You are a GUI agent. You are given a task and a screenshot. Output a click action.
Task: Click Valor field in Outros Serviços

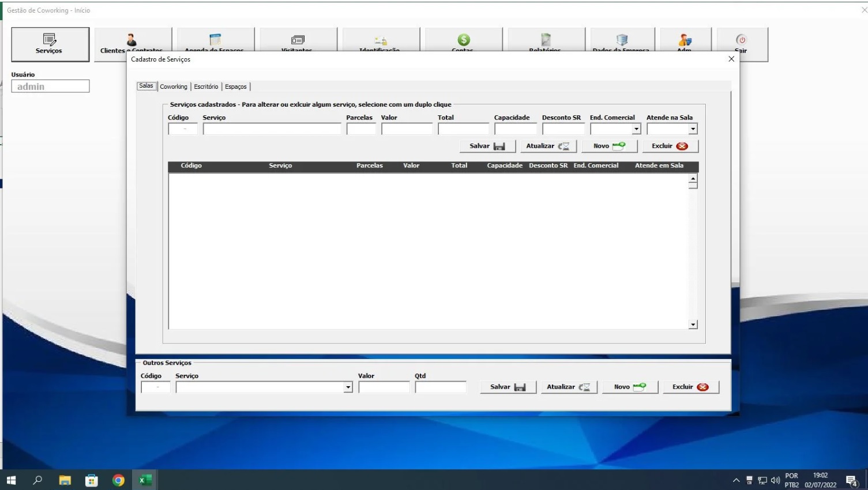(x=384, y=387)
